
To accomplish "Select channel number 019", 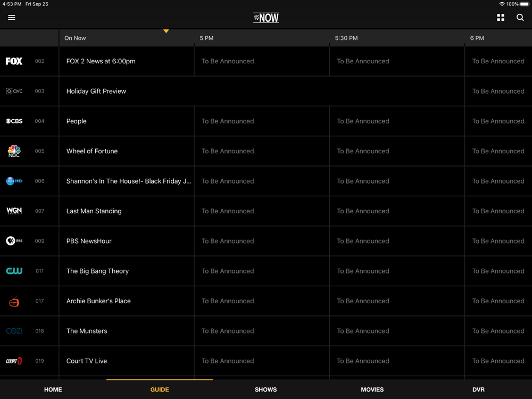I will 39,361.
